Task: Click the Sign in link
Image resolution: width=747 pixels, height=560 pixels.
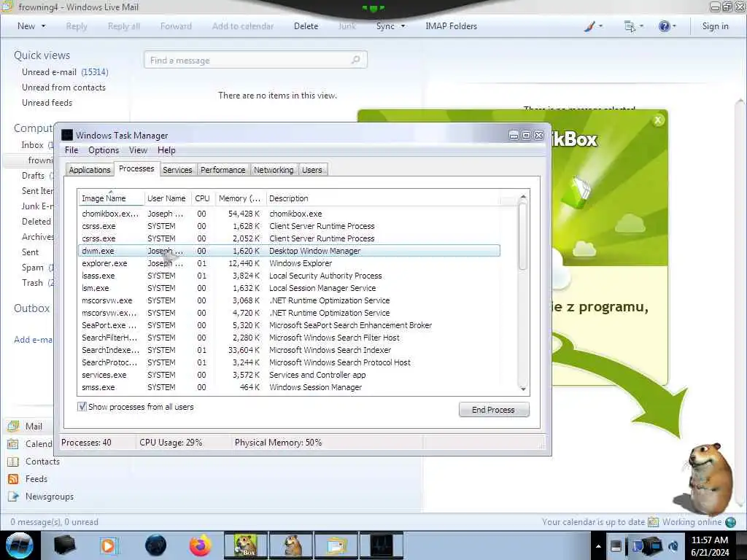Action: [x=715, y=26]
